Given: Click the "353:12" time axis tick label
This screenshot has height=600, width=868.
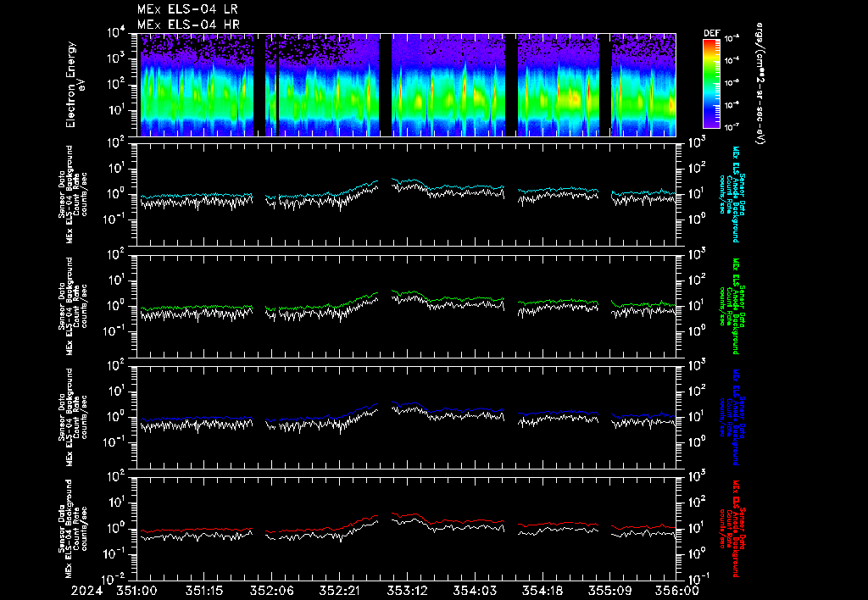Looking at the screenshot, I should [408, 592].
